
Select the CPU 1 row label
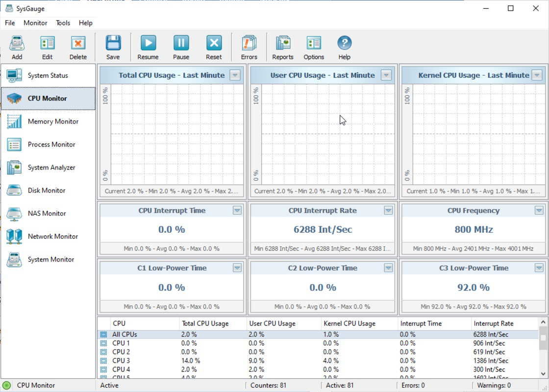(121, 343)
